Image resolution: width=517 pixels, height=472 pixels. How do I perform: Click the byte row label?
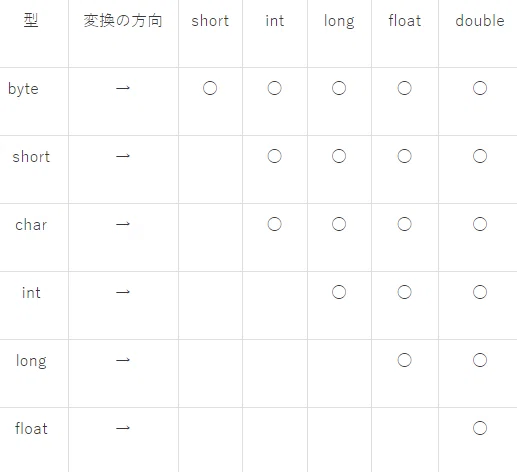(x=23, y=89)
